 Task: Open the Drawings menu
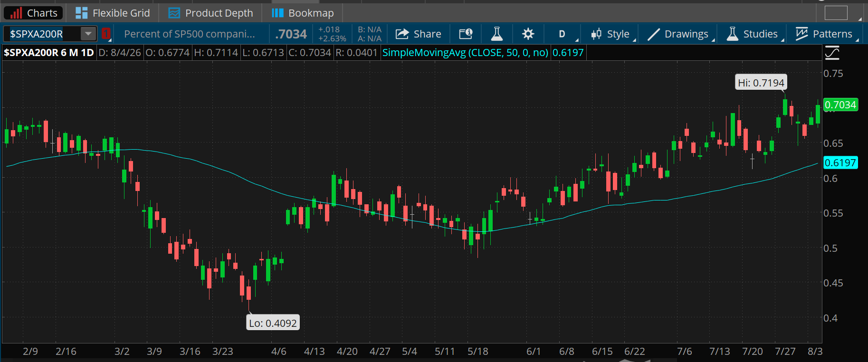tap(678, 34)
